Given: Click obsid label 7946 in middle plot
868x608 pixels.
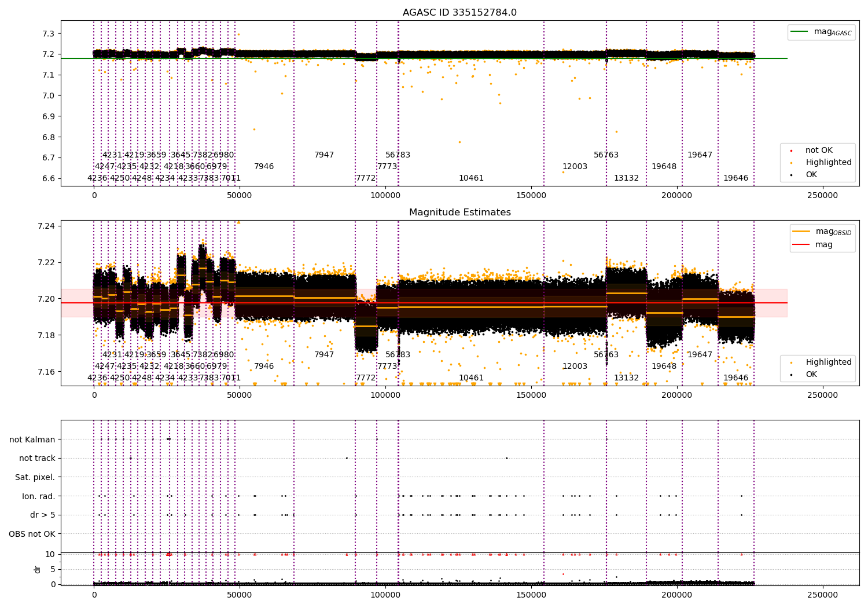Looking at the screenshot, I should point(264,367).
